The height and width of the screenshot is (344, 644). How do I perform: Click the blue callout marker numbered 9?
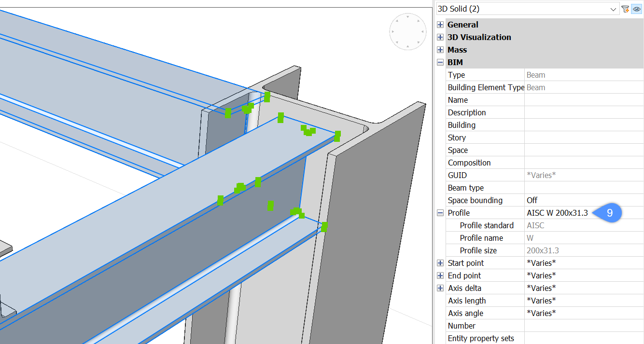pos(608,213)
